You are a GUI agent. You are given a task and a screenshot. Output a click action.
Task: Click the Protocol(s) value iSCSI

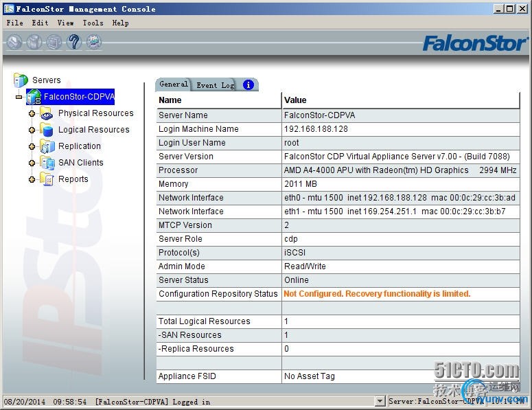pos(295,253)
